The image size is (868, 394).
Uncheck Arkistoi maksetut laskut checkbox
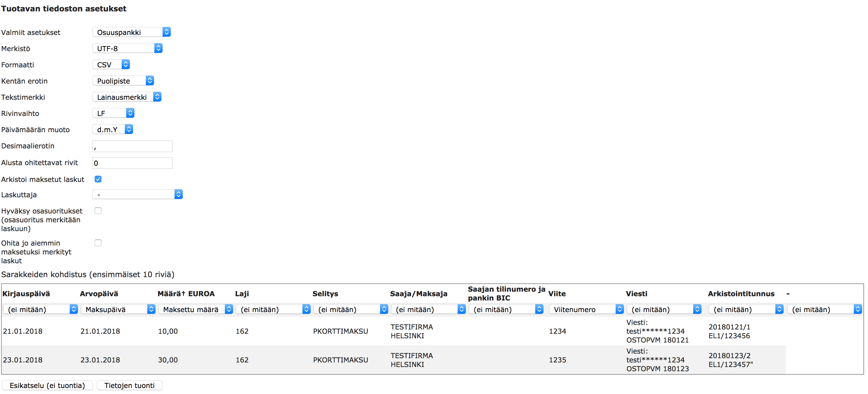98,179
